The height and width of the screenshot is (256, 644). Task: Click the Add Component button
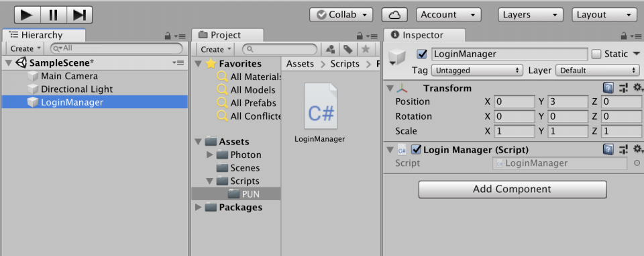pyautogui.click(x=512, y=189)
